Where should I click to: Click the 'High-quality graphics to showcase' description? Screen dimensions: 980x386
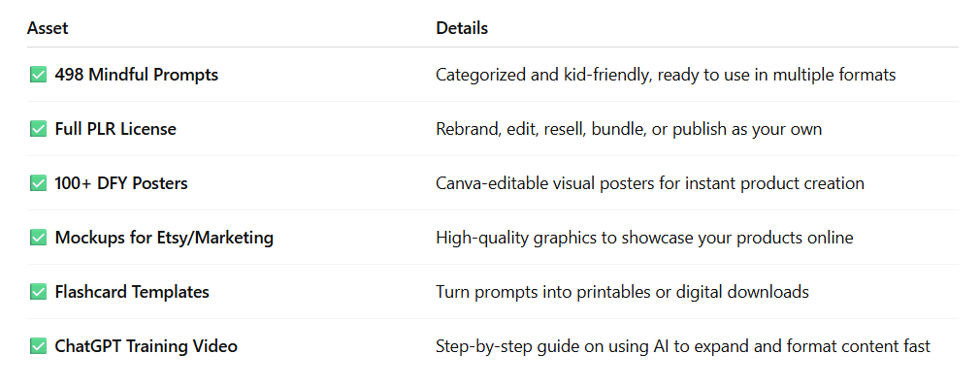pos(644,238)
